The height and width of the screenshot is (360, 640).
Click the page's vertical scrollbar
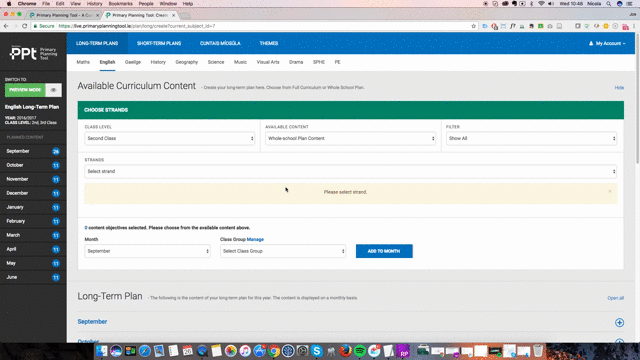tap(638, 100)
